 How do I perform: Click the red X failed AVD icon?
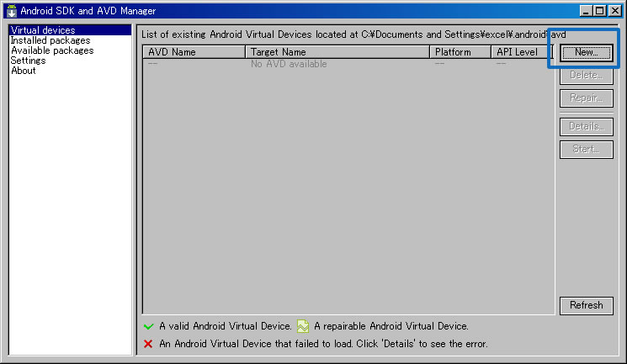(x=148, y=344)
